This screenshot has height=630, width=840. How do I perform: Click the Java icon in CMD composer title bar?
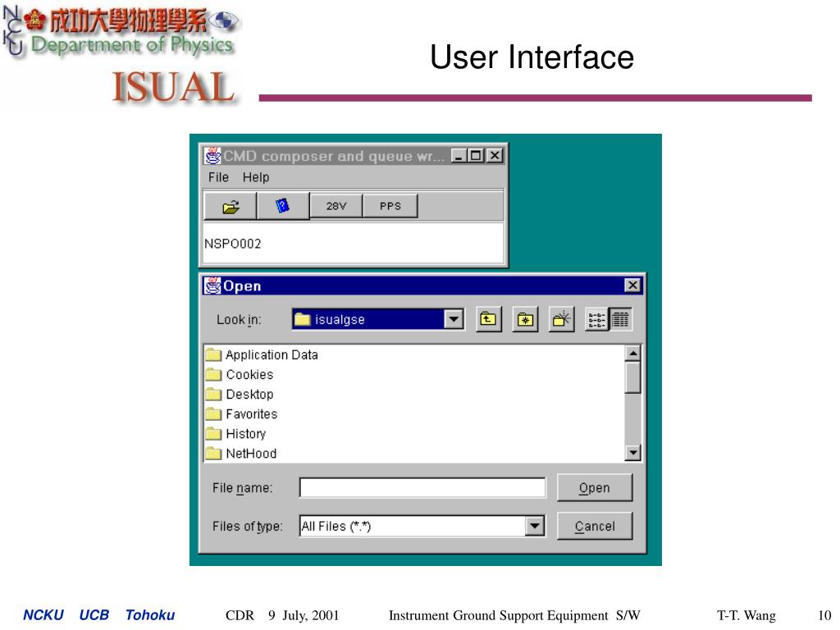pyautogui.click(x=212, y=156)
